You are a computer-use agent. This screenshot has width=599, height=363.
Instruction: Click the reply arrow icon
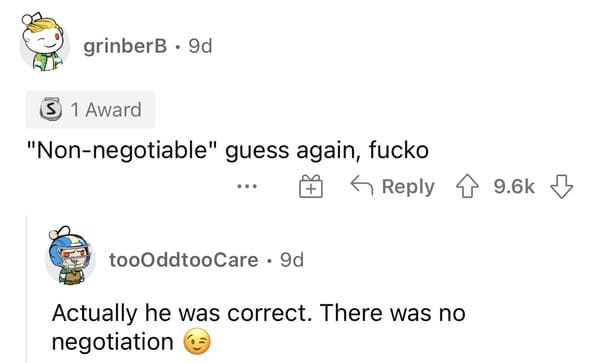(361, 185)
